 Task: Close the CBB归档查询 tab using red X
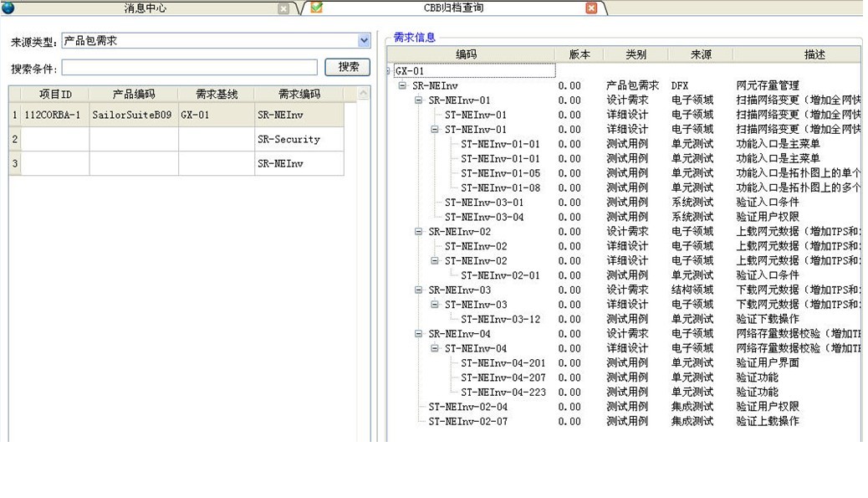coord(591,8)
